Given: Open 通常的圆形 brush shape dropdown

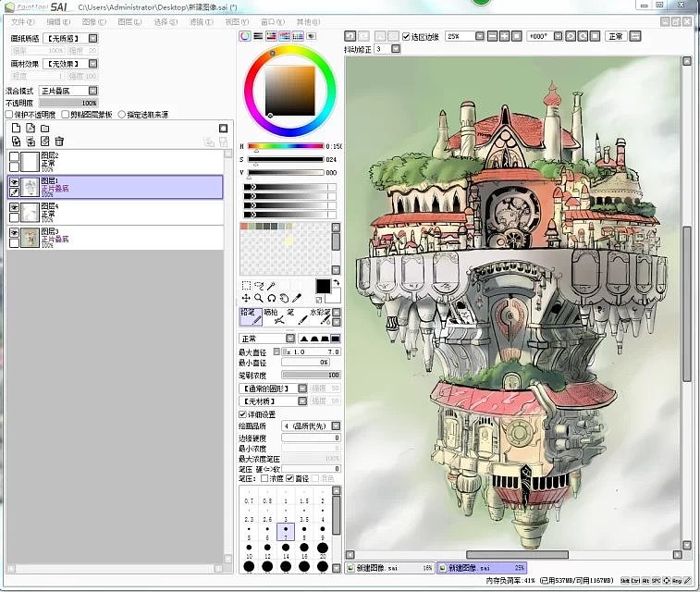Looking at the screenshot, I should point(302,388).
